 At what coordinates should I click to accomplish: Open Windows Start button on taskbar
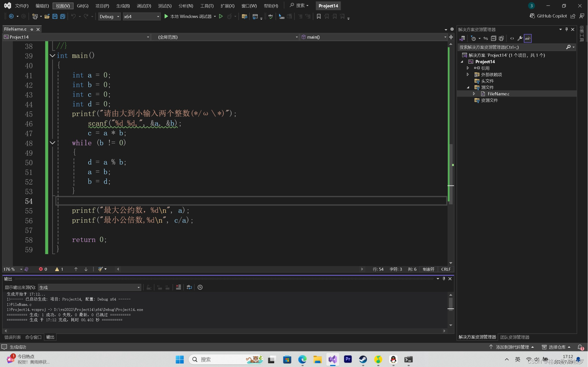[180, 359]
